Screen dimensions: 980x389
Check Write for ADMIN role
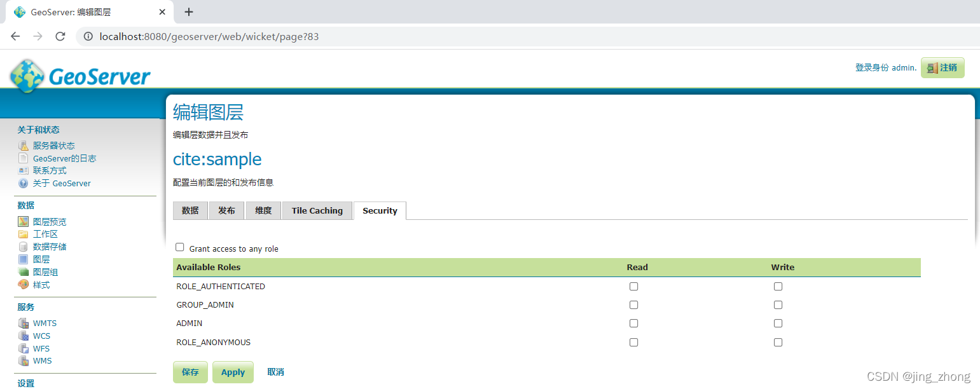(x=778, y=323)
